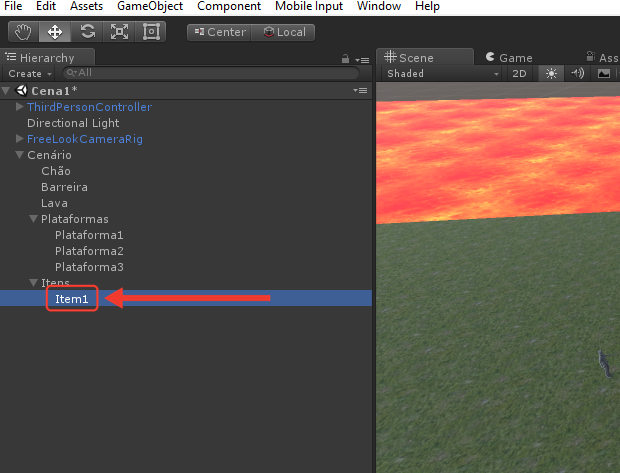
Task: Open the Shaded draw mode dropdown
Action: pos(442,74)
